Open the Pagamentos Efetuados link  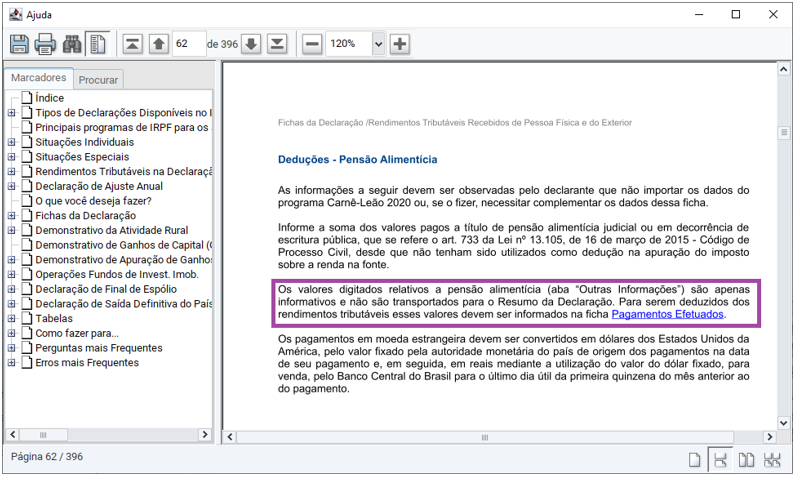coord(667,315)
